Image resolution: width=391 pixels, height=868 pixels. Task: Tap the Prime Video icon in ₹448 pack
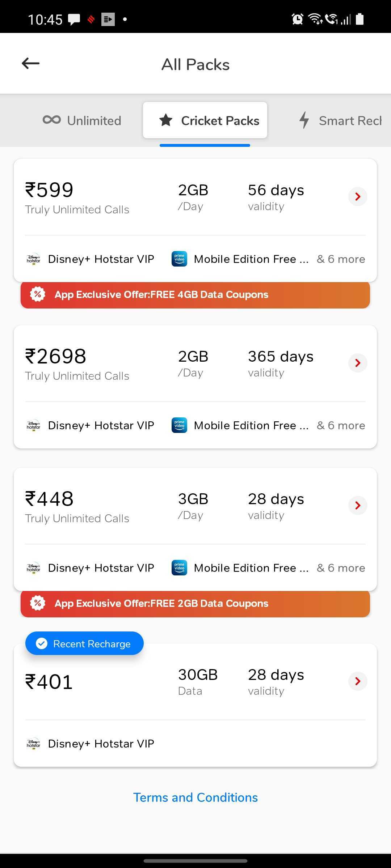179,568
